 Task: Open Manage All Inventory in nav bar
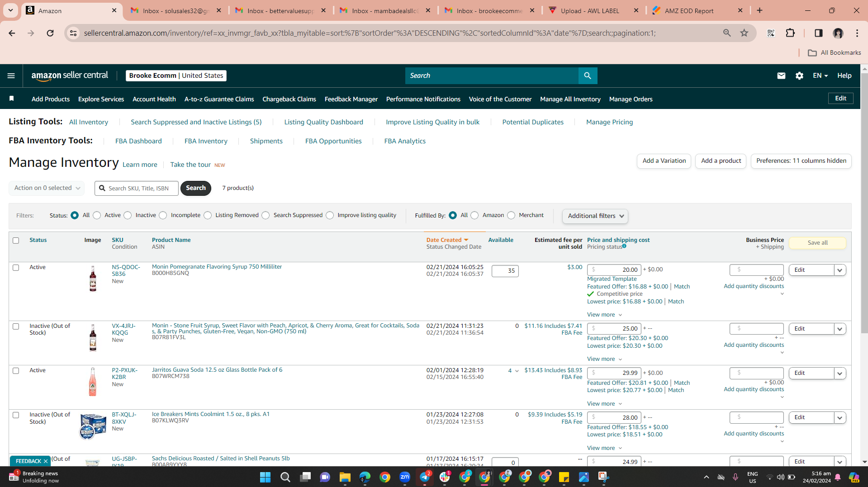[x=570, y=99]
